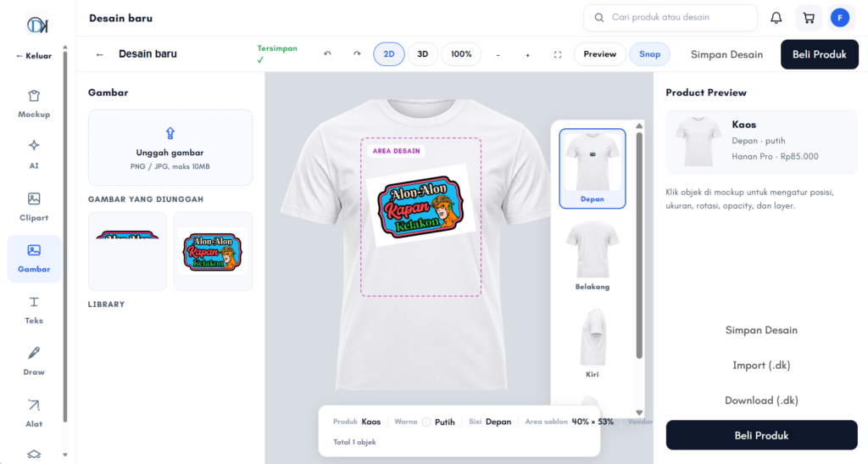Open the Clipart panel

point(34,207)
